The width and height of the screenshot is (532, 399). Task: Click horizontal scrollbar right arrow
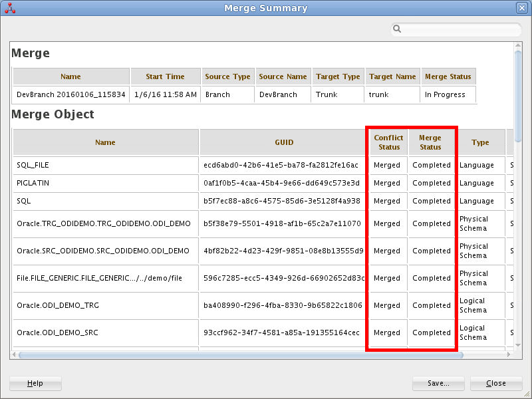coord(509,354)
